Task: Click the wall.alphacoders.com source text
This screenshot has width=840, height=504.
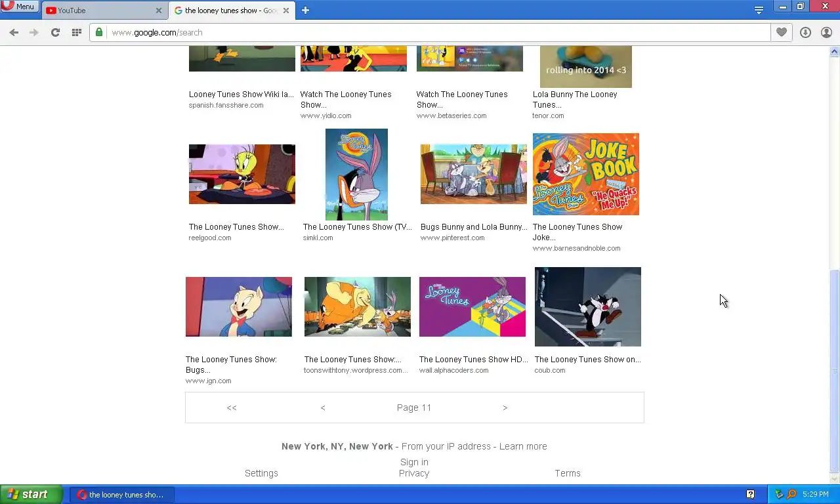Action: (453, 370)
